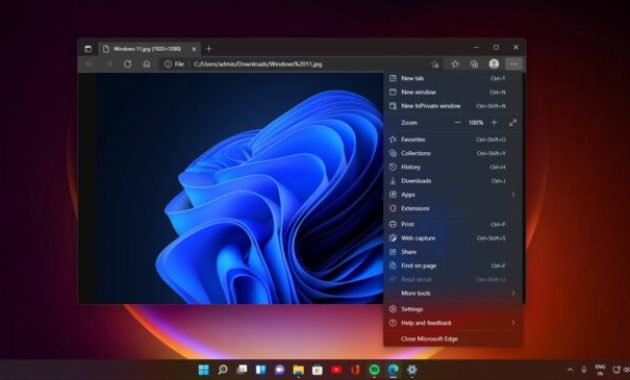Expand the Help and feedback submenu
630x380 pixels.
click(x=453, y=323)
